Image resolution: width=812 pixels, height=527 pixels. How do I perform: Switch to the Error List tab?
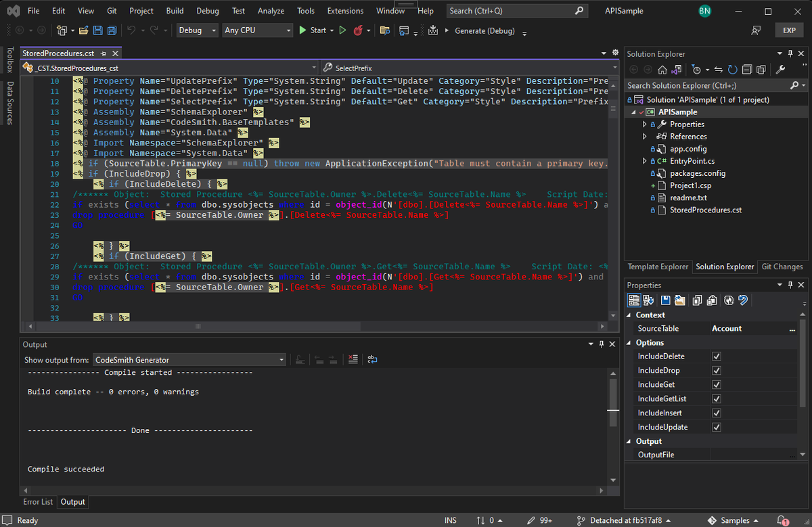tap(38, 502)
